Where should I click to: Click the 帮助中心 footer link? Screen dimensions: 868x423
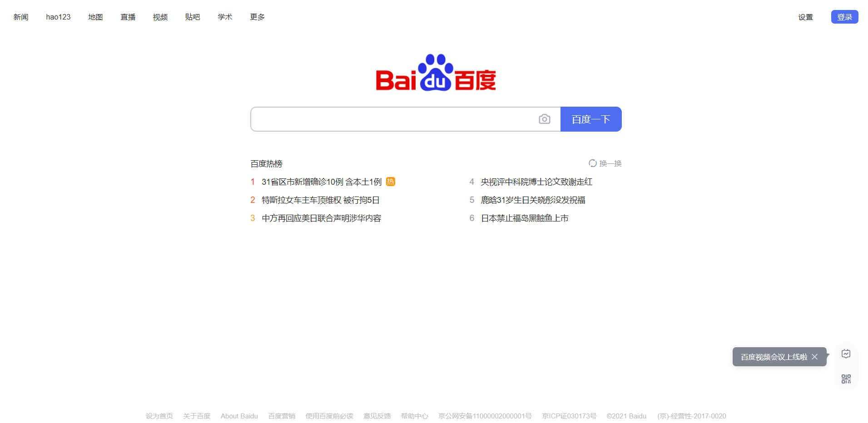pos(414,416)
